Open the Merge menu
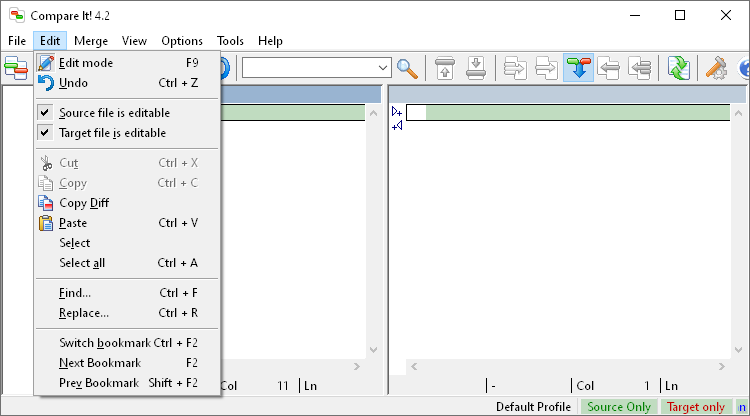 point(91,41)
